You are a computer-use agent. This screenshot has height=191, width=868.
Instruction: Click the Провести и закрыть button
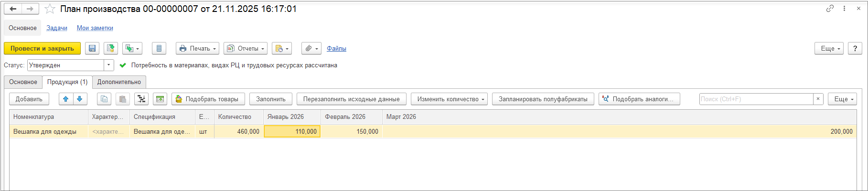point(42,48)
